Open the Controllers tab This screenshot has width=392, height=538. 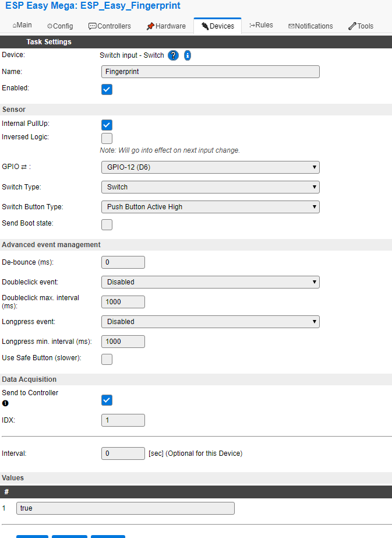point(110,26)
